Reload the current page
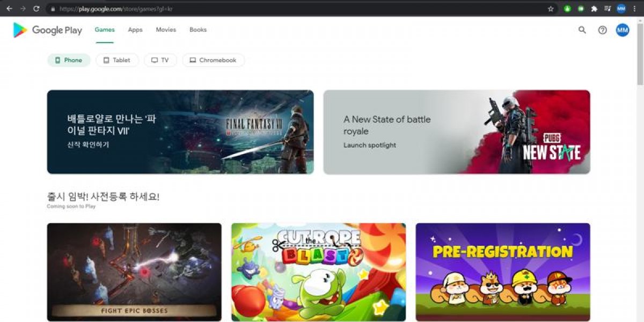Viewport: 644px width, 322px height. (36, 9)
